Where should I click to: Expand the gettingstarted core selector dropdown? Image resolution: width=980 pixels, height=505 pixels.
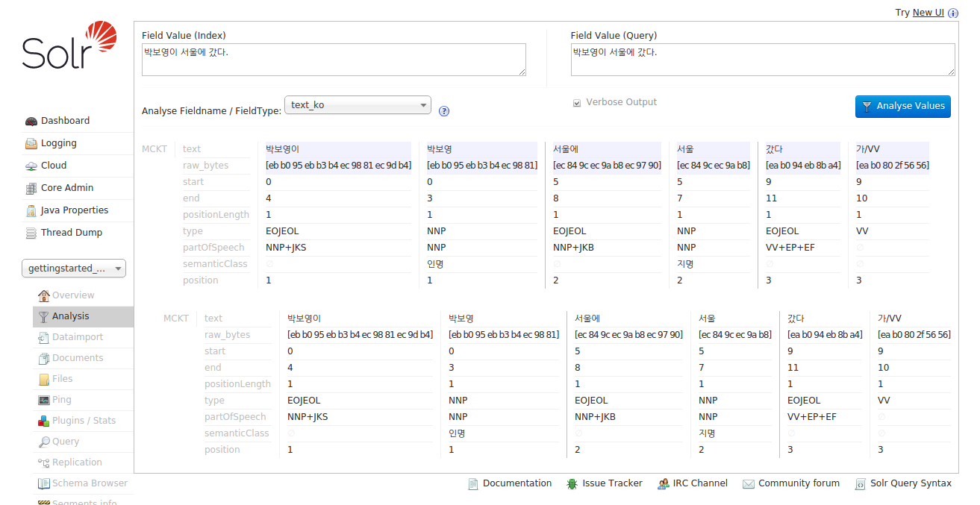pos(74,269)
